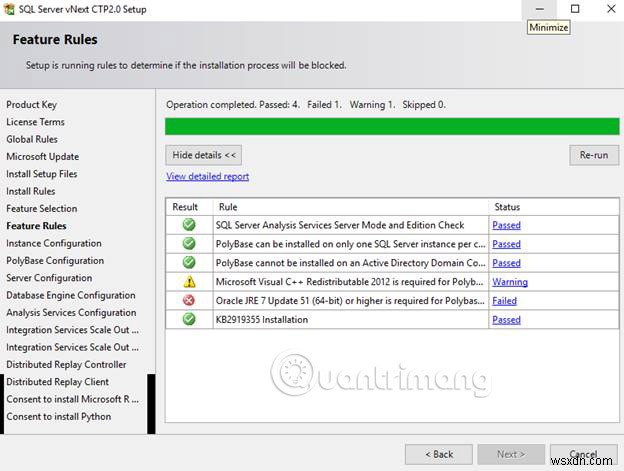Select Instance Configuration step
Screen dimensions: 624x471
click(x=54, y=243)
